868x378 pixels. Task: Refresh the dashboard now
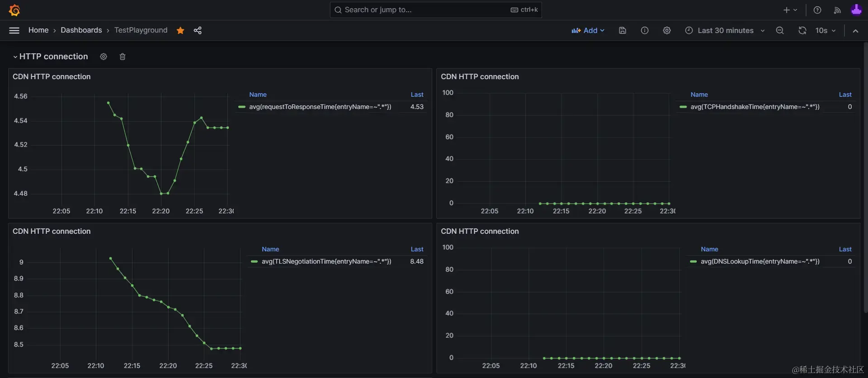[802, 30]
